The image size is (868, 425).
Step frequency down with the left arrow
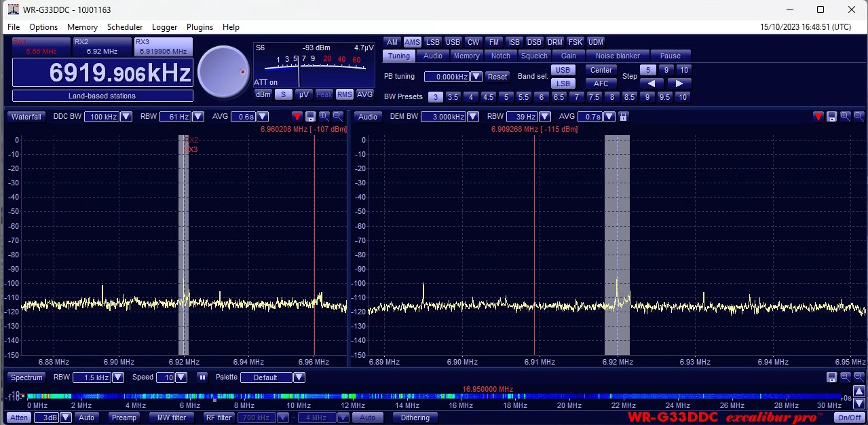[x=652, y=84]
